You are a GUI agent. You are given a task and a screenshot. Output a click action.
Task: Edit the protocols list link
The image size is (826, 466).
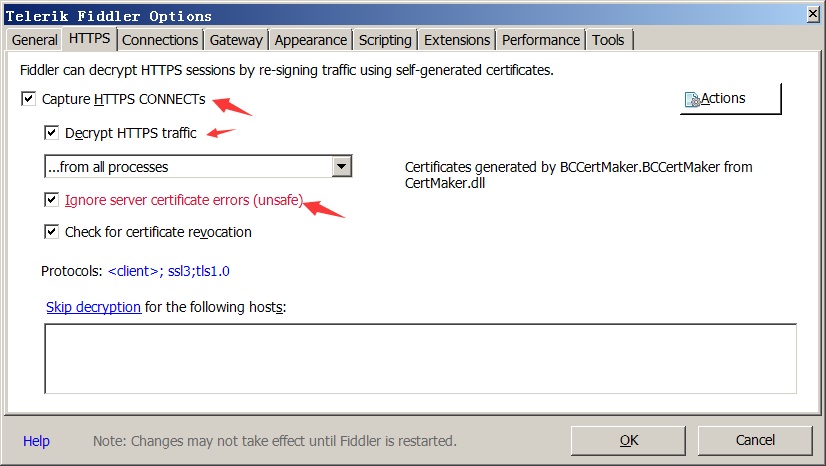coord(169,271)
